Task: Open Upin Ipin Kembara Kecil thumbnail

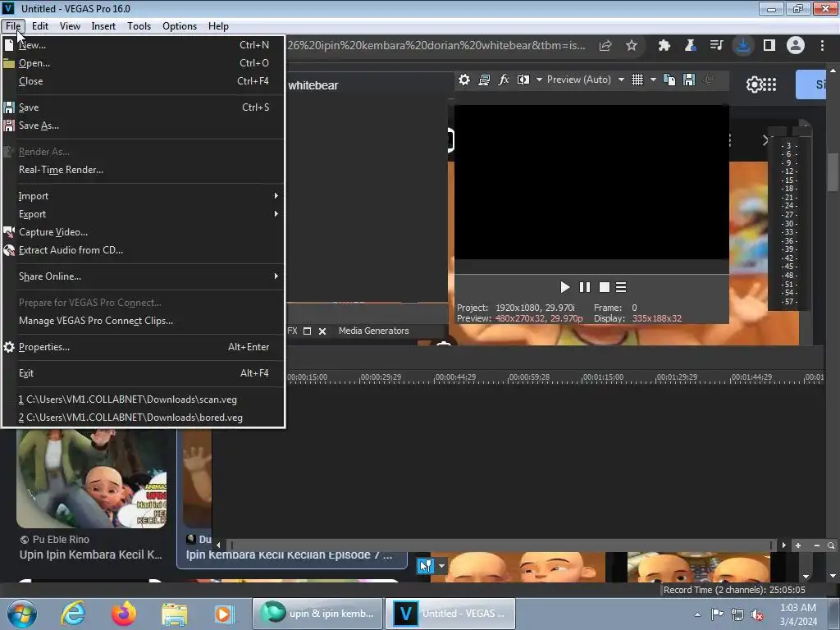Action: (92, 478)
